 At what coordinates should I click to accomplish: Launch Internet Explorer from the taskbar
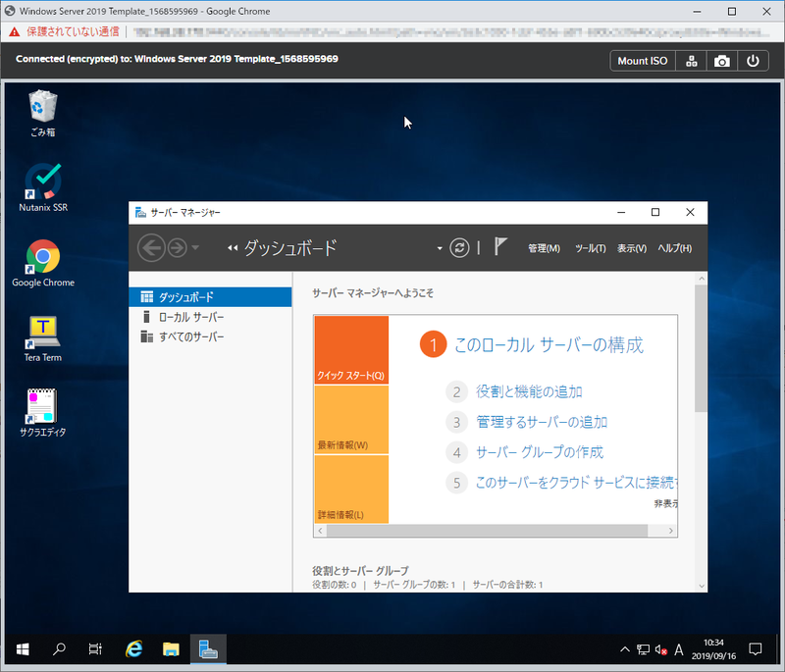(x=133, y=649)
